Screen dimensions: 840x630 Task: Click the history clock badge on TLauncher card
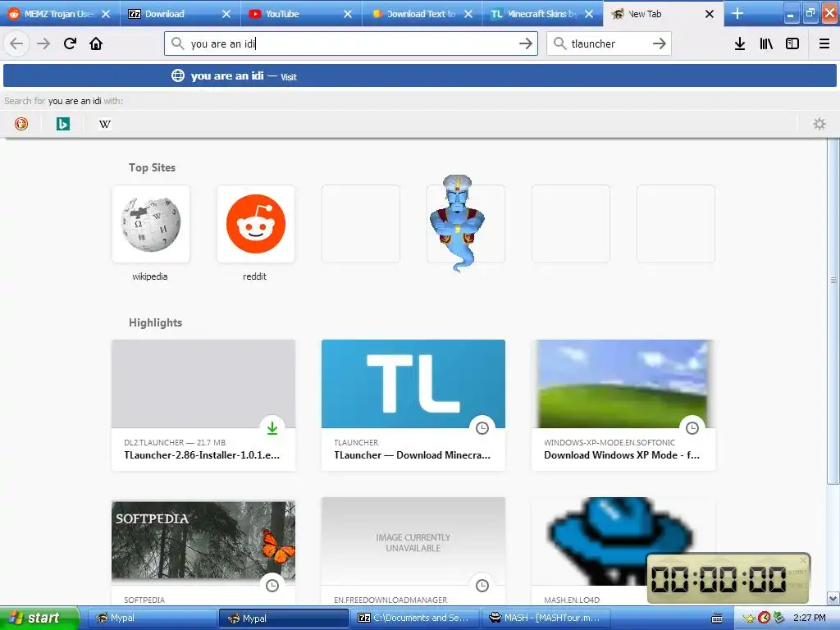tap(482, 428)
